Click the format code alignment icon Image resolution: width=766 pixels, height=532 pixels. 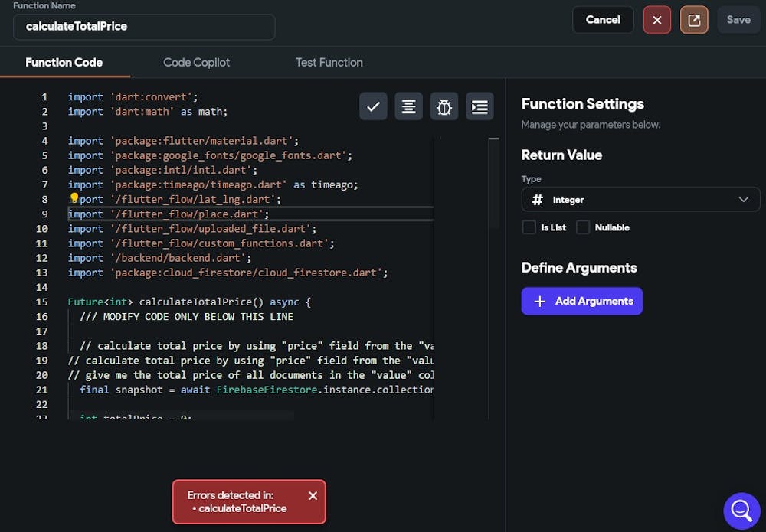click(x=409, y=106)
